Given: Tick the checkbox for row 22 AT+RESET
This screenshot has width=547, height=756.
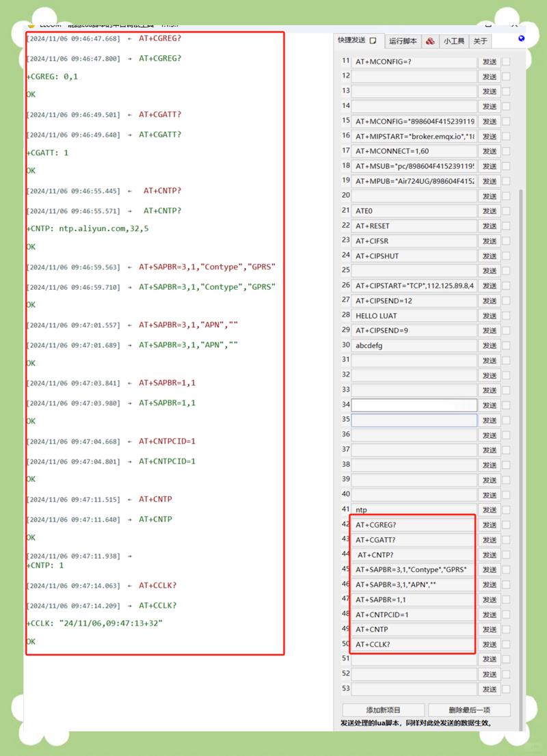Looking at the screenshot, I should (x=506, y=226).
